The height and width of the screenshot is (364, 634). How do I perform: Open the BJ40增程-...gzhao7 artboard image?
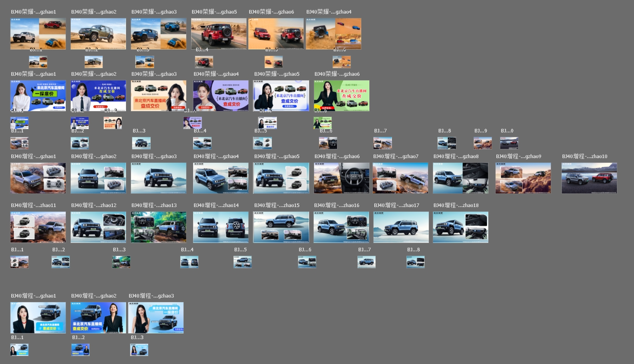tap(400, 178)
